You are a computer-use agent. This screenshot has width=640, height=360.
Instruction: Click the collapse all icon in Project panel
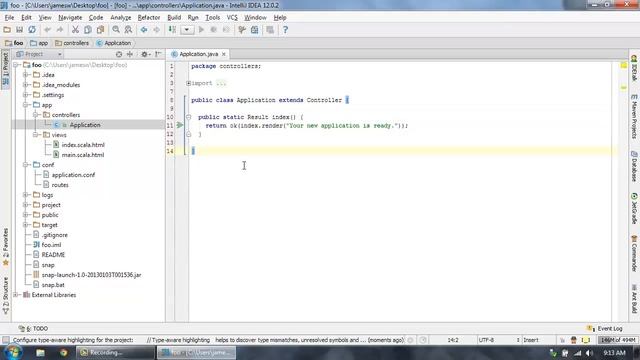pyautogui.click(x=130, y=54)
